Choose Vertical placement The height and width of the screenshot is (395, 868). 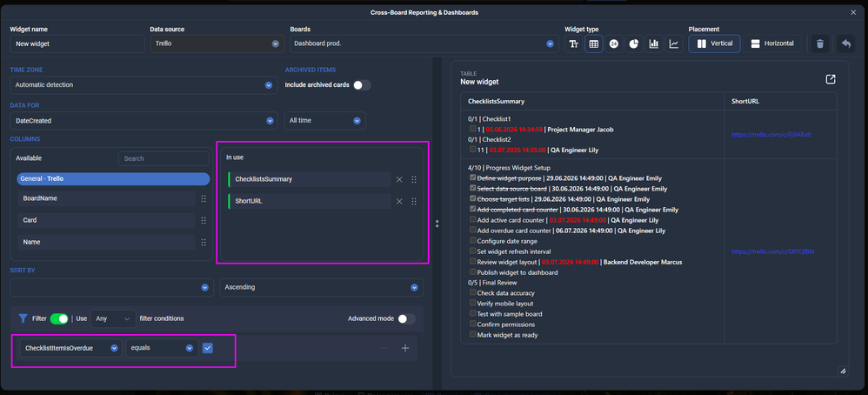pos(714,44)
